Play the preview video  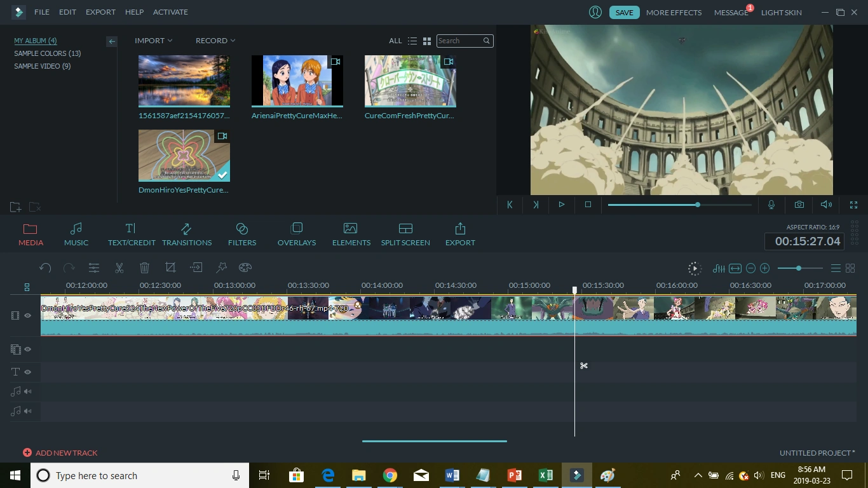coord(561,205)
